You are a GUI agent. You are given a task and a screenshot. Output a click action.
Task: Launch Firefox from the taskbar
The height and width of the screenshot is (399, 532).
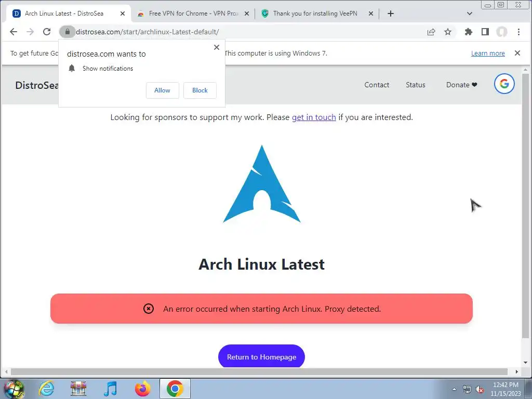click(142, 389)
